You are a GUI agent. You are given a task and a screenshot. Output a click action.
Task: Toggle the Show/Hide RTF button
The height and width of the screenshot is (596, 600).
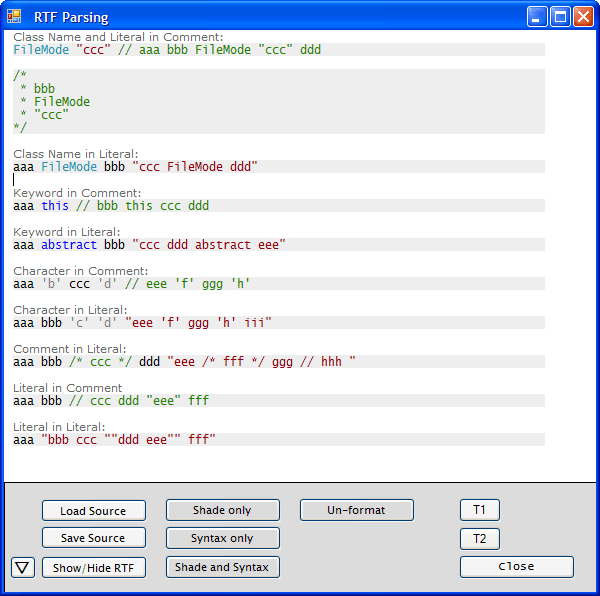point(94,568)
